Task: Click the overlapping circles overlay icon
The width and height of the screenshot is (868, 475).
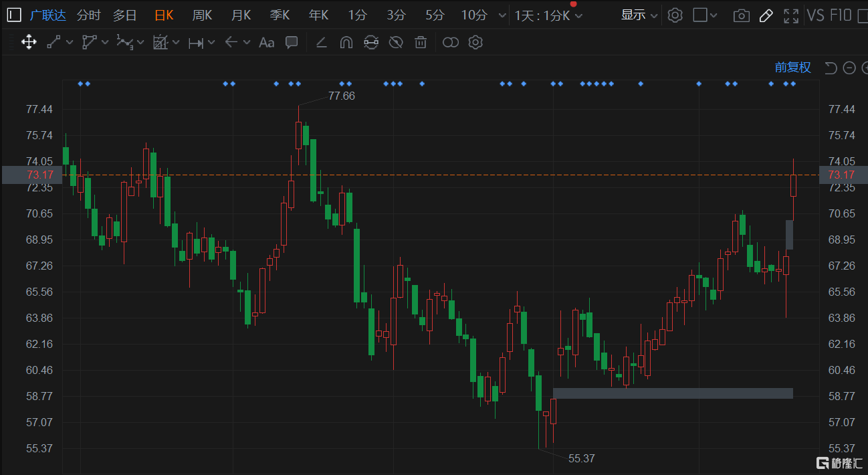Action: 451,43
